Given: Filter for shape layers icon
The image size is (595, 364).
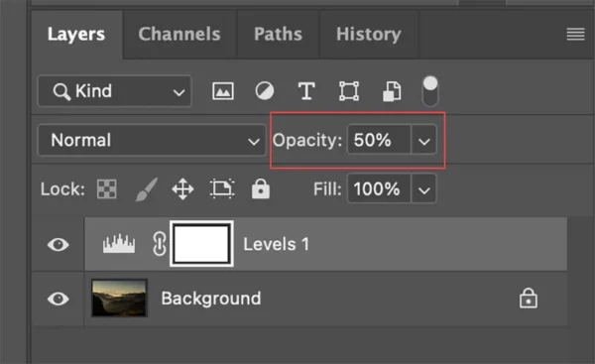Looking at the screenshot, I should (349, 91).
